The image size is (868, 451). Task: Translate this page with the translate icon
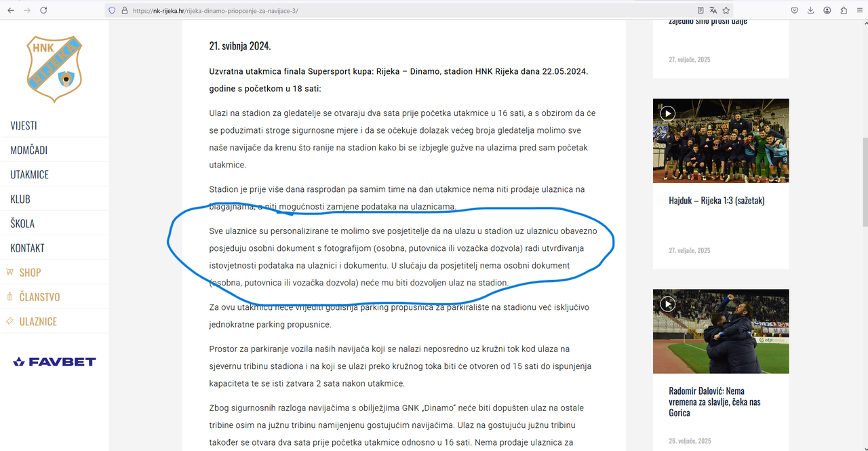tap(713, 10)
